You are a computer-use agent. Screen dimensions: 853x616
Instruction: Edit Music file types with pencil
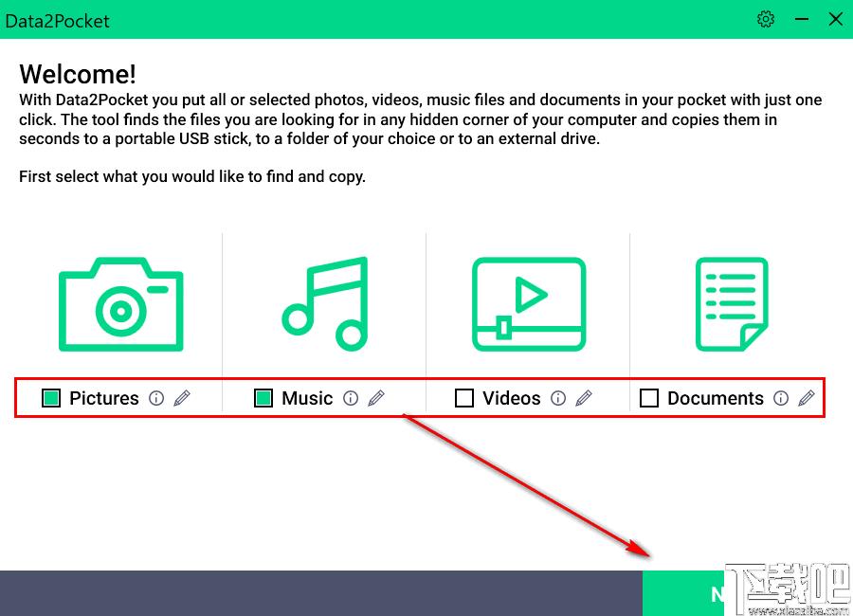376,398
